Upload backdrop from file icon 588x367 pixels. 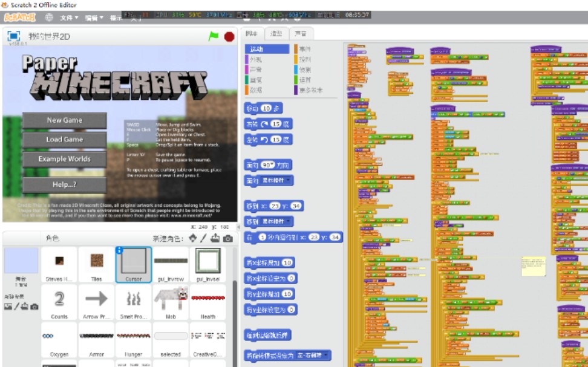coord(24,307)
